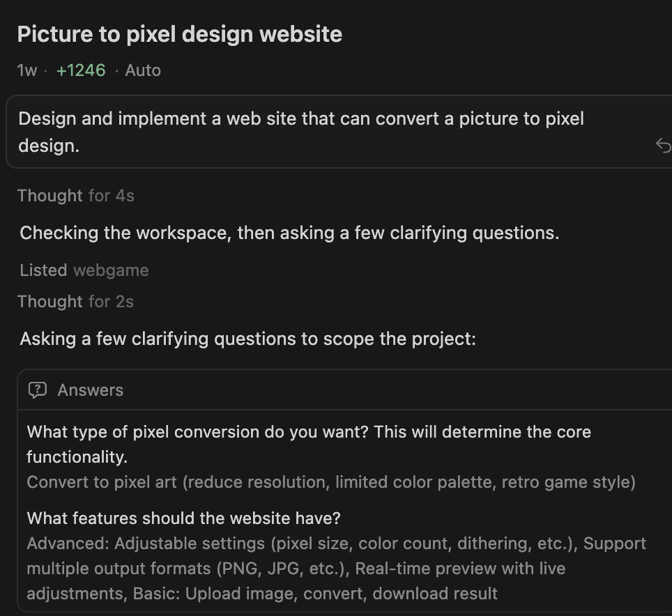The image size is (672, 616).
Task: Click the question bubble icon beside Answers
Action: [x=38, y=390]
